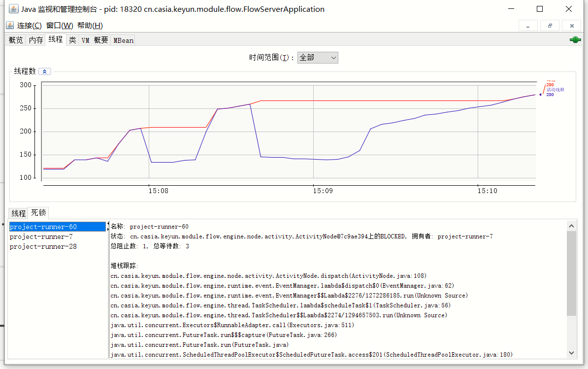
Task: Click the Executors$RunnableAdapter.call stack frame
Action: 232,325
